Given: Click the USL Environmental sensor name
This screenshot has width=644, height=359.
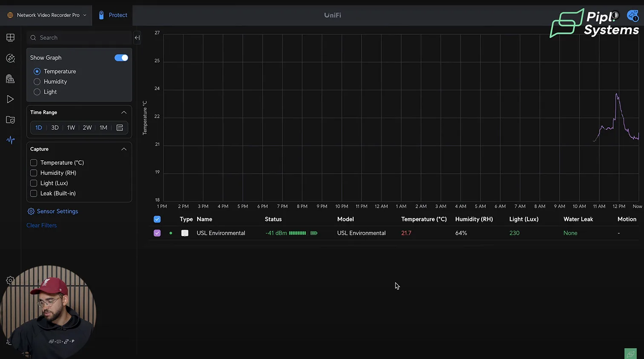Looking at the screenshot, I should (x=221, y=233).
